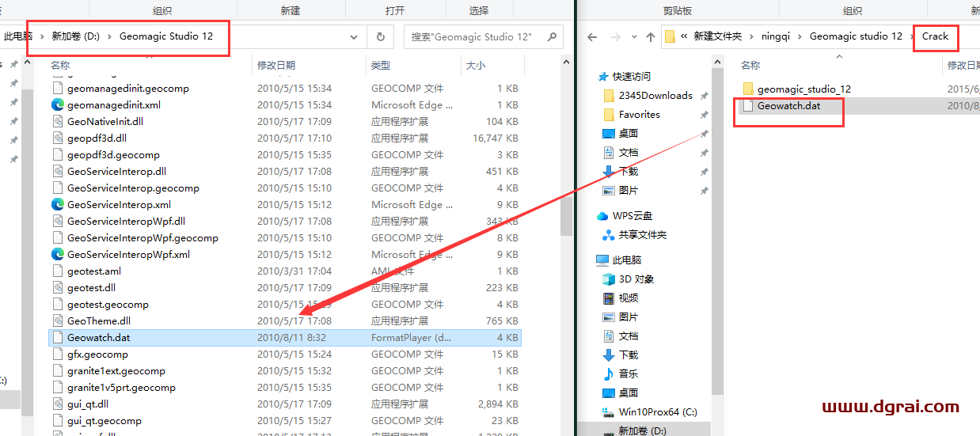
Task: Click Geomagic studio 12 breadcrumb in right window
Action: [856, 36]
